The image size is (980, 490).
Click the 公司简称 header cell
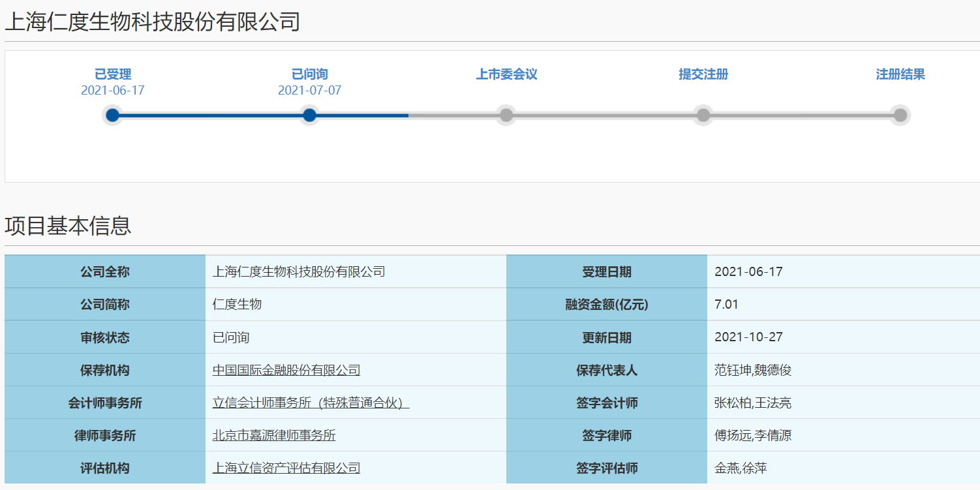click(105, 304)
